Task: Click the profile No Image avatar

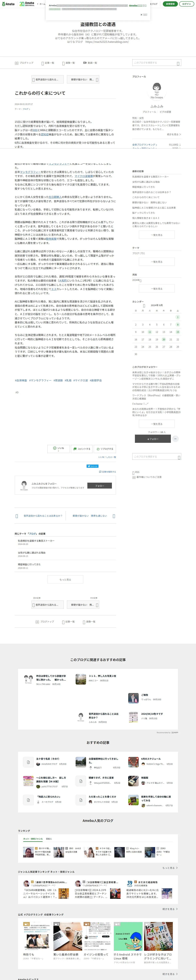Action: (157, 91)
